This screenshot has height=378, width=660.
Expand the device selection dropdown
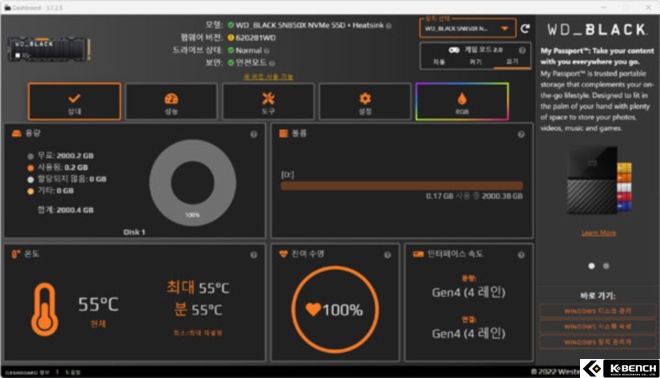(468, 29)
